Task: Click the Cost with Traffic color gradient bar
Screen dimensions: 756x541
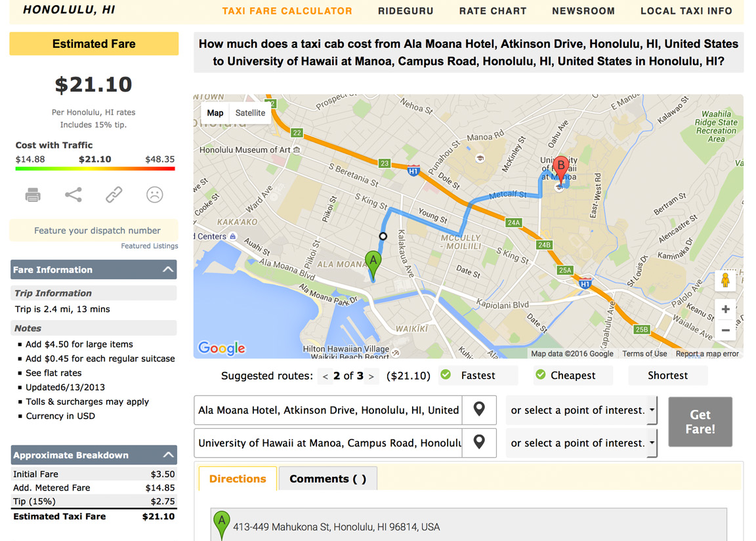Action: 95,169
